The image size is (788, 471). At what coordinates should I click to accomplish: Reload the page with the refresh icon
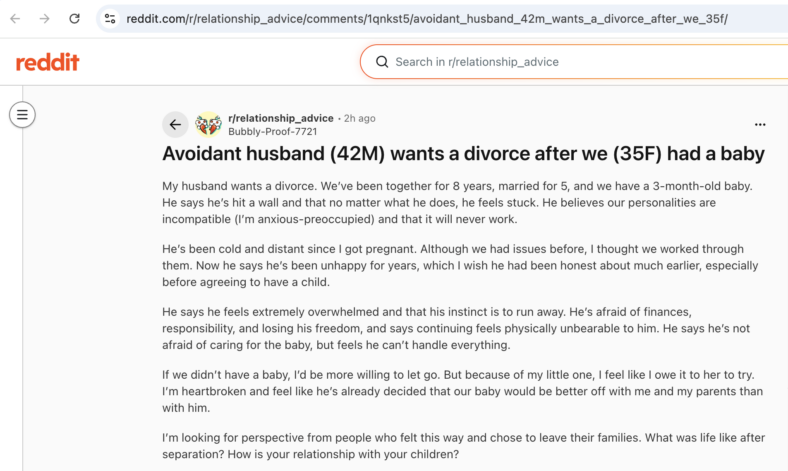[74, 19]
